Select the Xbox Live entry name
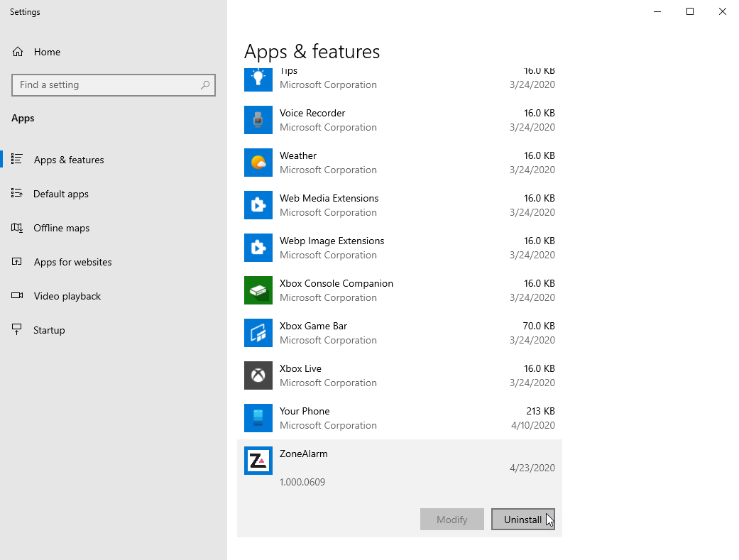This screenshot has width=739, height=560. pyautogui.click(x=300, y=368)
